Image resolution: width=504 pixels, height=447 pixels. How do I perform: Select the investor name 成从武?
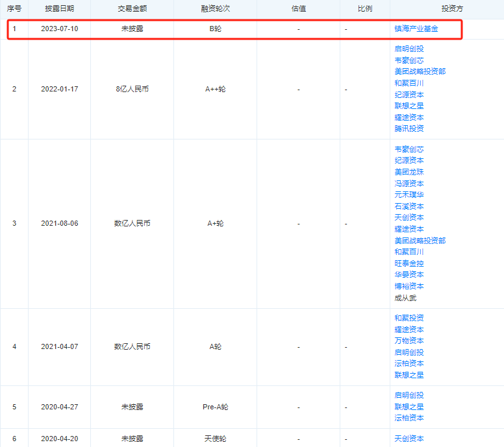(405, 298)
